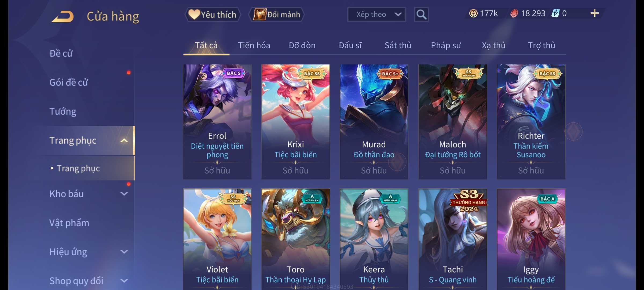
Task: Collapse the Trang phục sidebar section
Action: [124, 141]
